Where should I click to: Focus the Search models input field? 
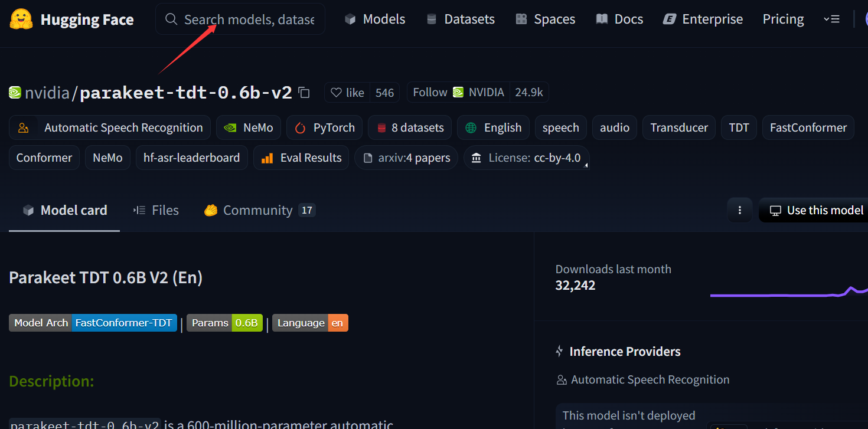click(240, 19)
